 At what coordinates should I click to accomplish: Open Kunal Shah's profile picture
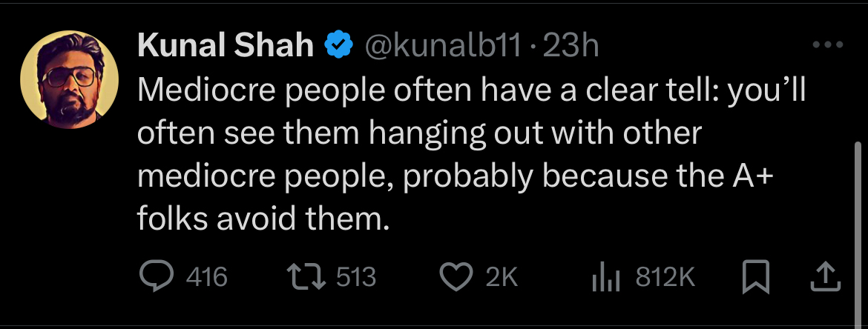(x=69, y=79)
